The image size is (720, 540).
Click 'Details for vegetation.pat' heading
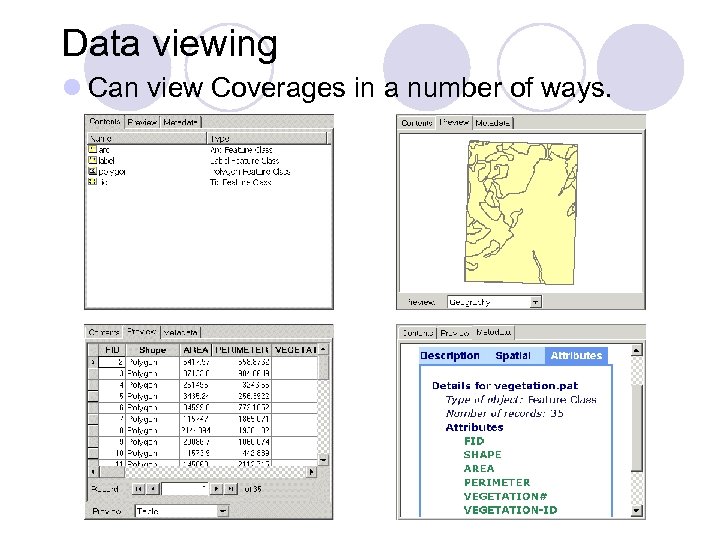[x=505, y=386]
